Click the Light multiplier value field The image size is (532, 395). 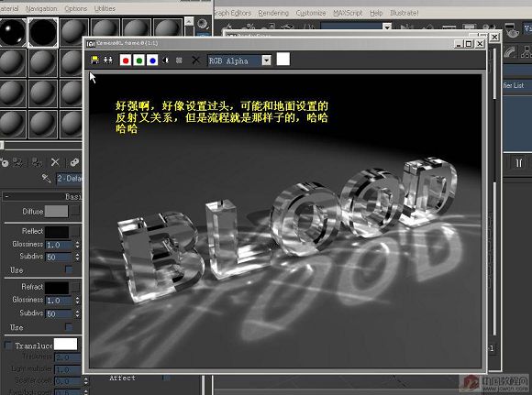(x=68, y=369)
